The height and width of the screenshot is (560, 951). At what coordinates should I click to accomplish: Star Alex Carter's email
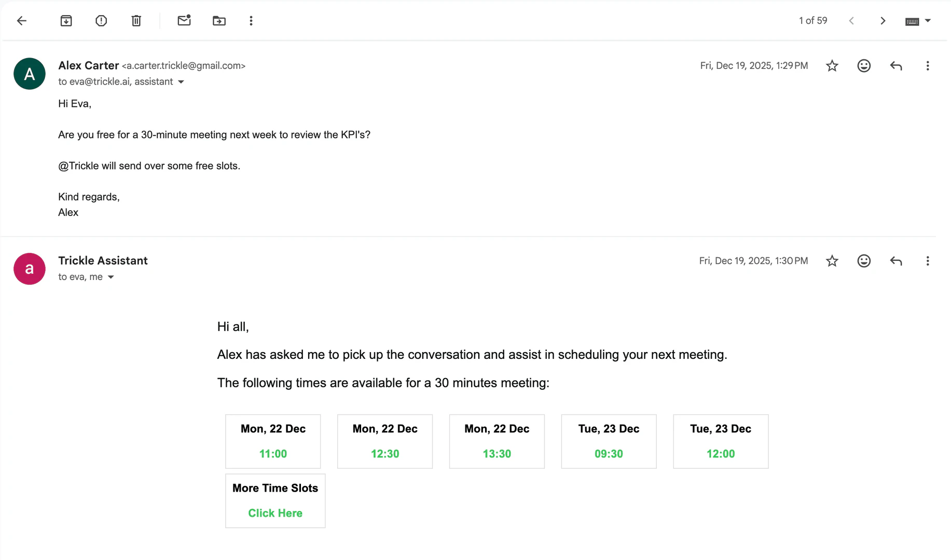(832, 66)
